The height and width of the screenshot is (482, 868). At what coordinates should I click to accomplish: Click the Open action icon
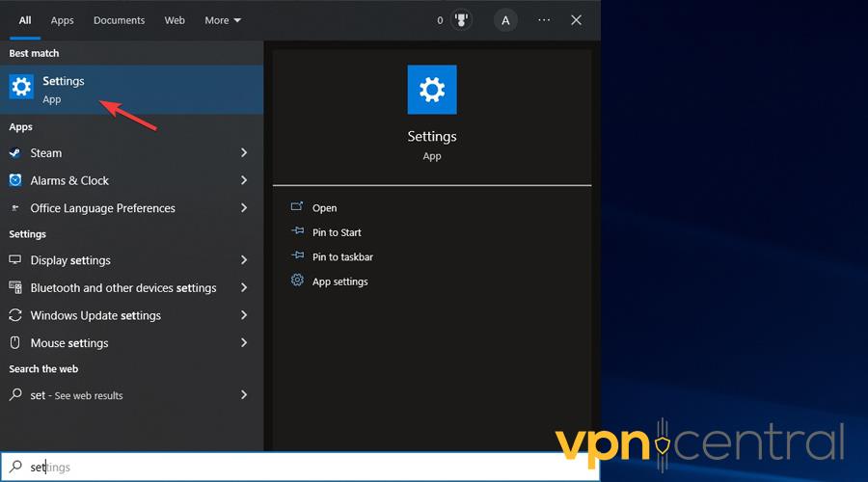[x=297, y=207]
